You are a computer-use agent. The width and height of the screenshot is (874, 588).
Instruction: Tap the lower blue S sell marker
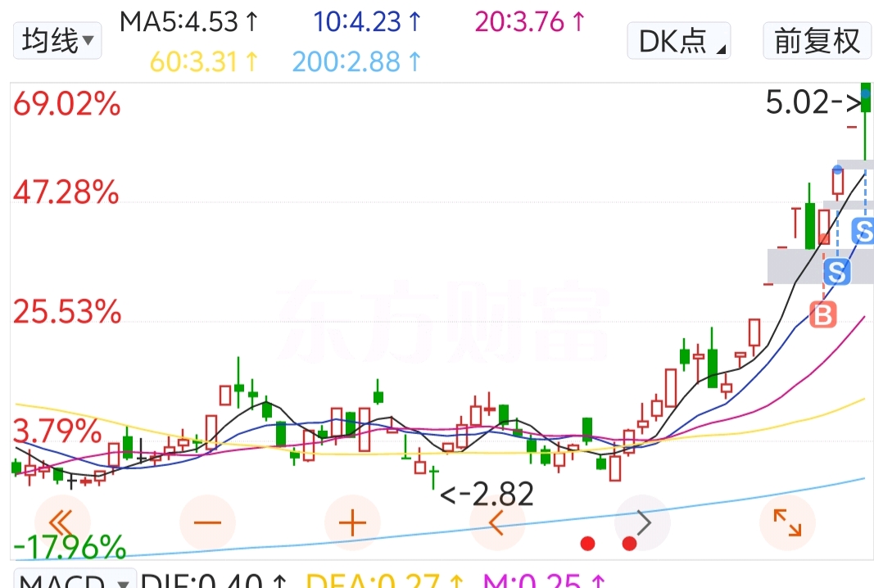point(836,272)
